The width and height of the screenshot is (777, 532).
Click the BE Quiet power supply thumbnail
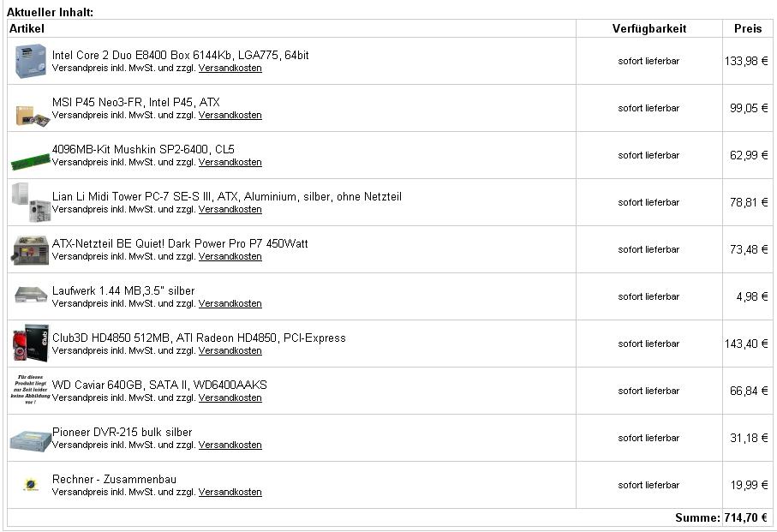click(x=31, y=250)
